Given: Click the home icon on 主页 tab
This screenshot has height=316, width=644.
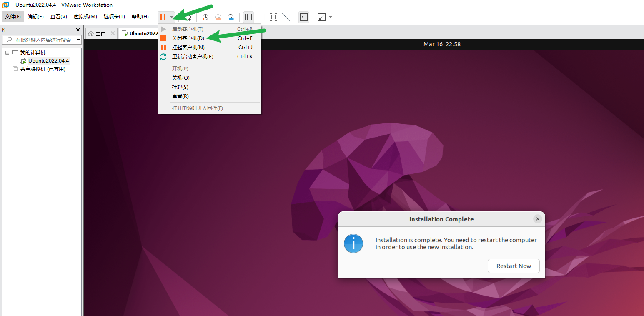Looking at the screenshot, I should pyautogui.click(x=91, y=33).
